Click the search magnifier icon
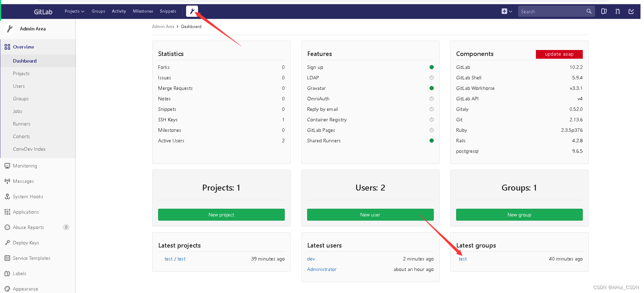 point(589,12)
